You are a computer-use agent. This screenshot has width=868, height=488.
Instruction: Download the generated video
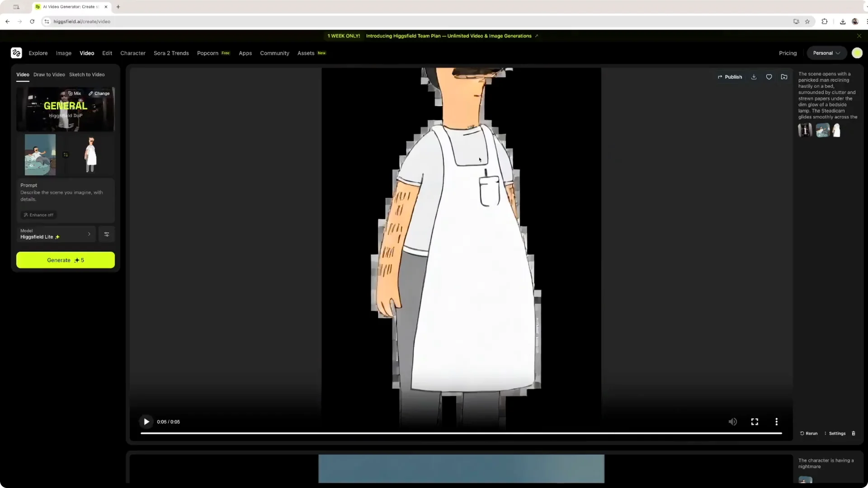pyautogui.click(x=753, y=77)
